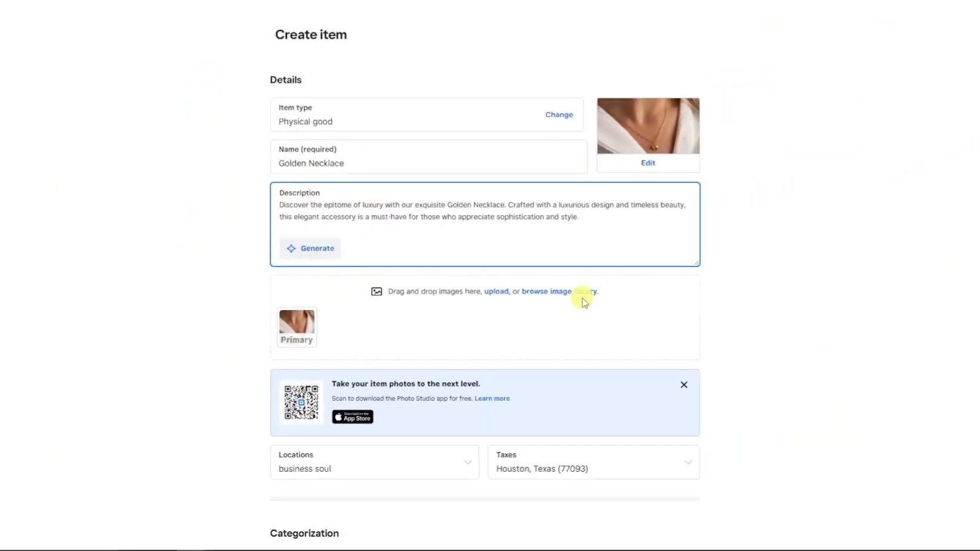Image resolution: width=980 pixels, height=551 pixels.
Task: Click the image upload icon
Action: tap(376, 292)
